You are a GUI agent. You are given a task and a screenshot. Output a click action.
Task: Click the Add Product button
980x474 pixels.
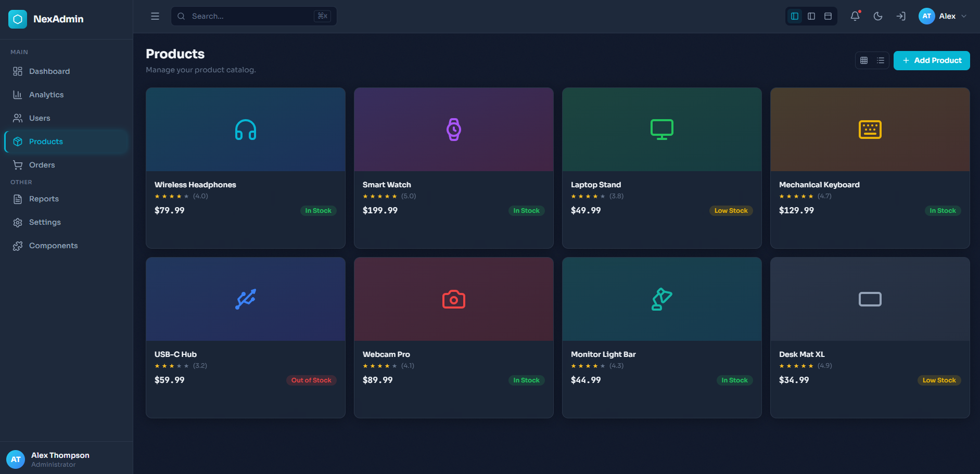[x=931, y=60]
